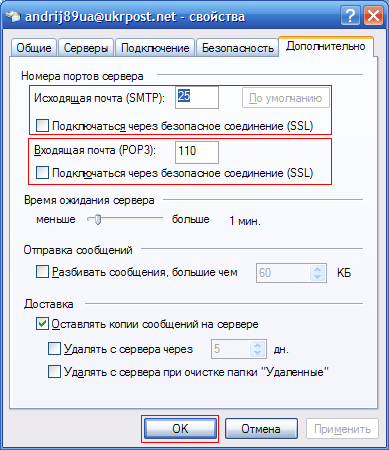
Task: Click the question mark help icon
Action: (350, 15)
